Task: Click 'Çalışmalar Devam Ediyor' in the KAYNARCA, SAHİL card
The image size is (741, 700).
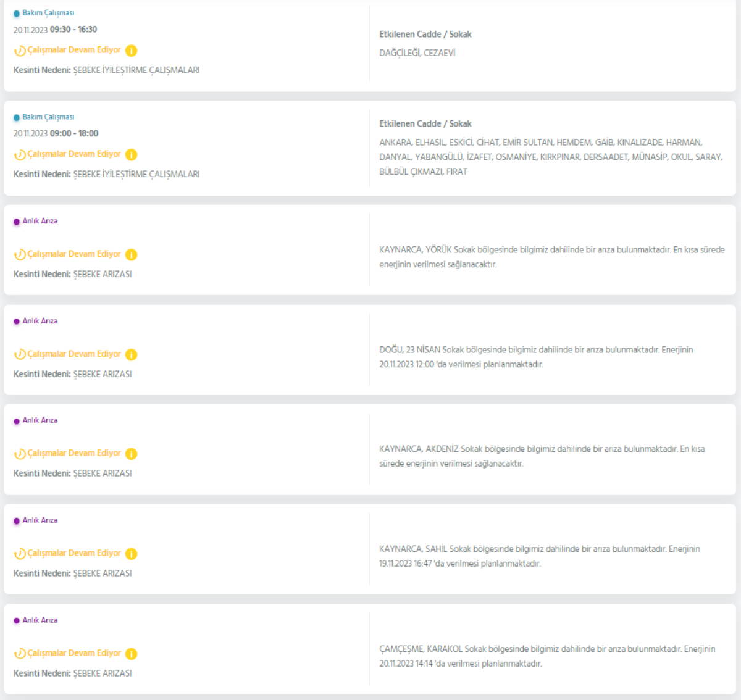Action: click(x=74, y=553)
